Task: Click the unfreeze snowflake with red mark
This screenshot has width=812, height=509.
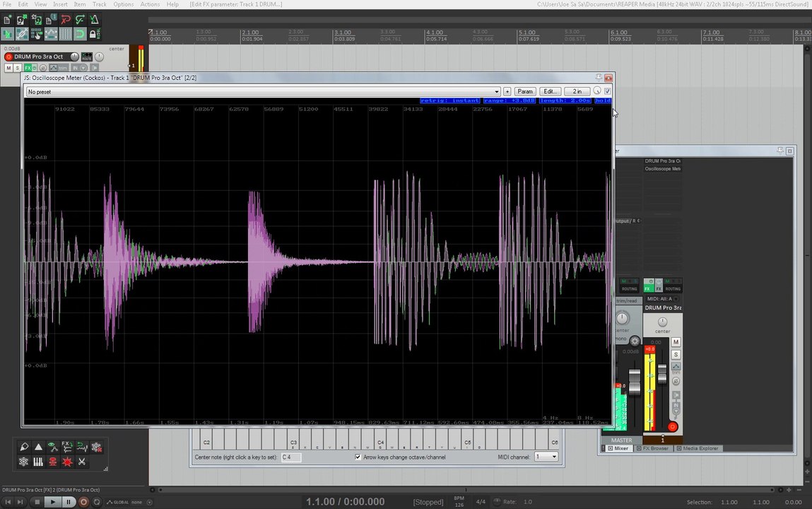Action: coord(96,447)
